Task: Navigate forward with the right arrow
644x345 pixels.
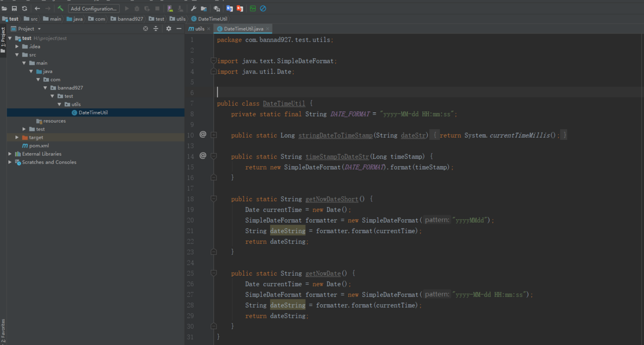Action: click(48, 8)
